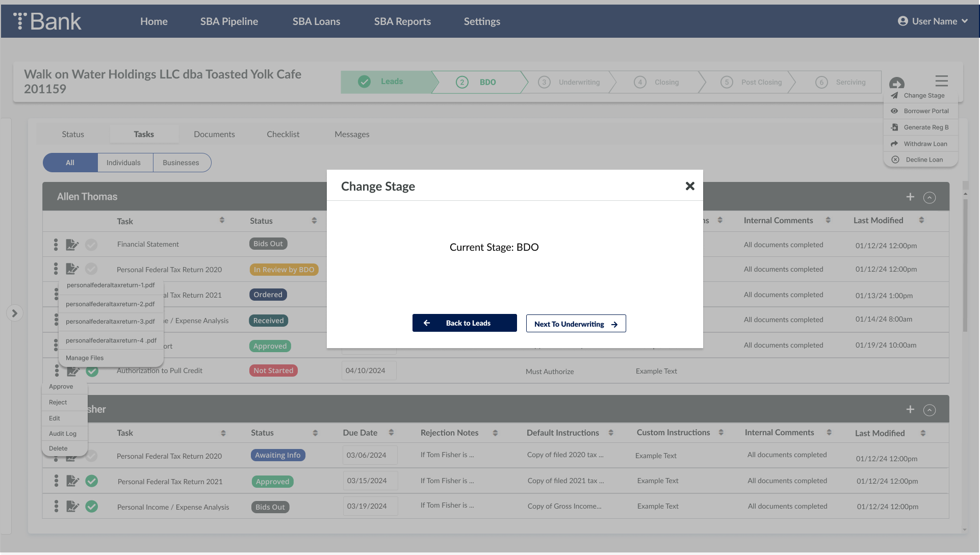This screenshot has height=555, width=980.
Task: Click the Borrower Portal eye icon
Action: pyautogui.click(x=894, y=111)
